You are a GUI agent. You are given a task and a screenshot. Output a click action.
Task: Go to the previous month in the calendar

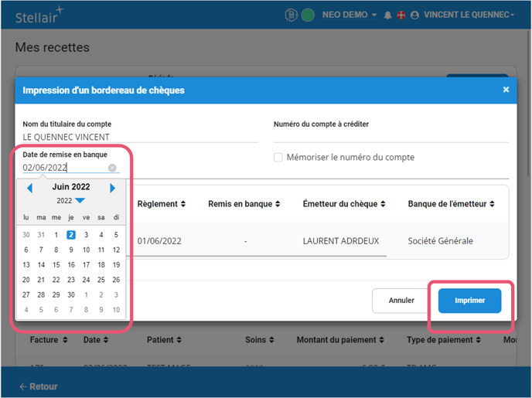(29, 188)
